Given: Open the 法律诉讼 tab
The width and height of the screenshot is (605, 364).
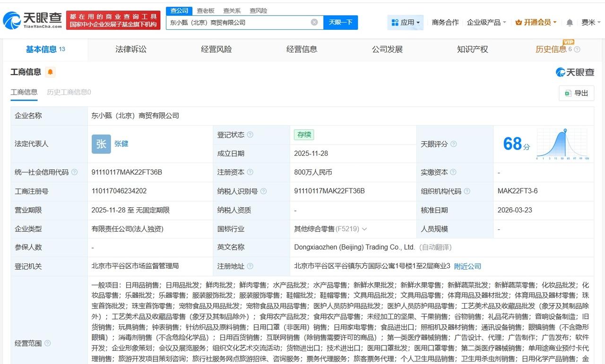Looking at the screenshot, I should (x=131, y=49).
